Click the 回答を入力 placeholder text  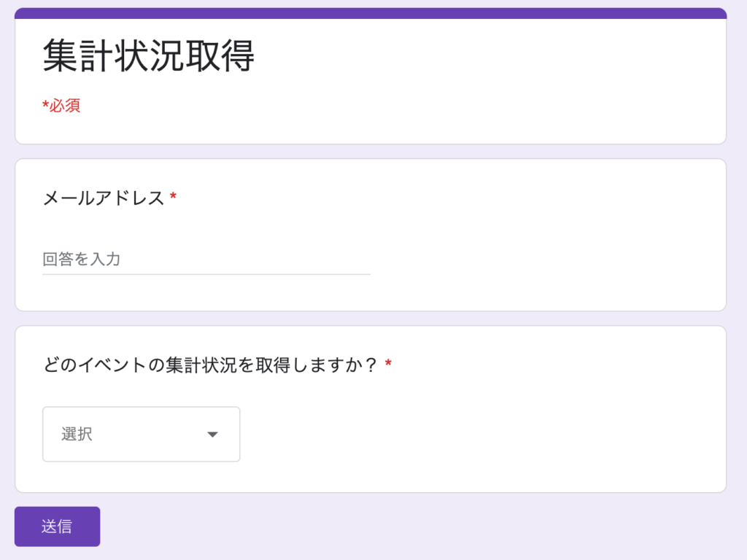(82, 259)
